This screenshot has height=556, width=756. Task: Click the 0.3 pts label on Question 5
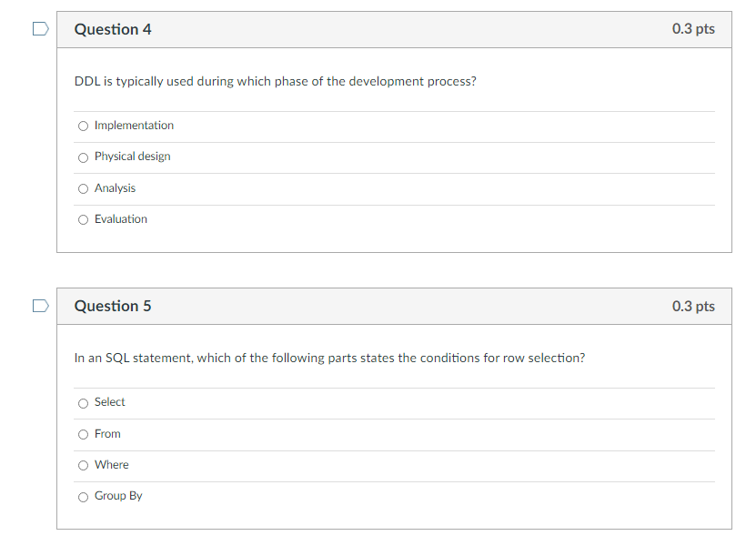click(x=693, y=306)
